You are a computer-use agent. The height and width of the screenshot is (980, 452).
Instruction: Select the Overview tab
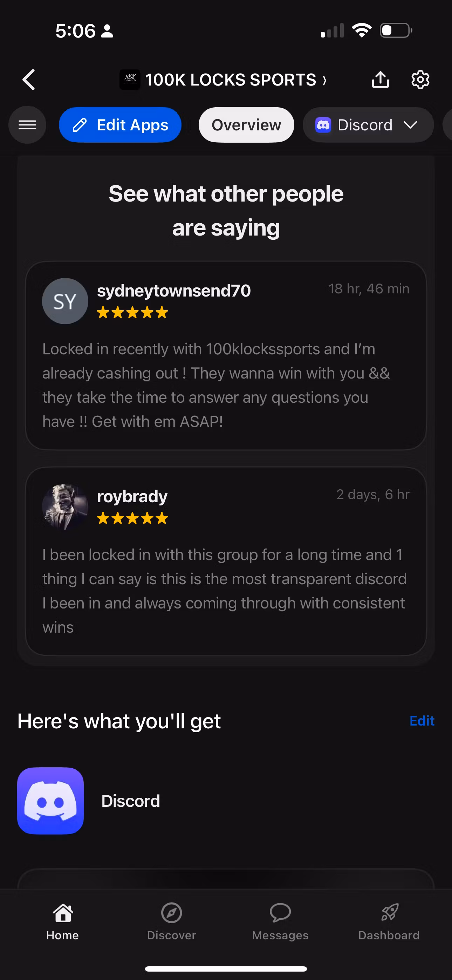[x=246, y=125]
